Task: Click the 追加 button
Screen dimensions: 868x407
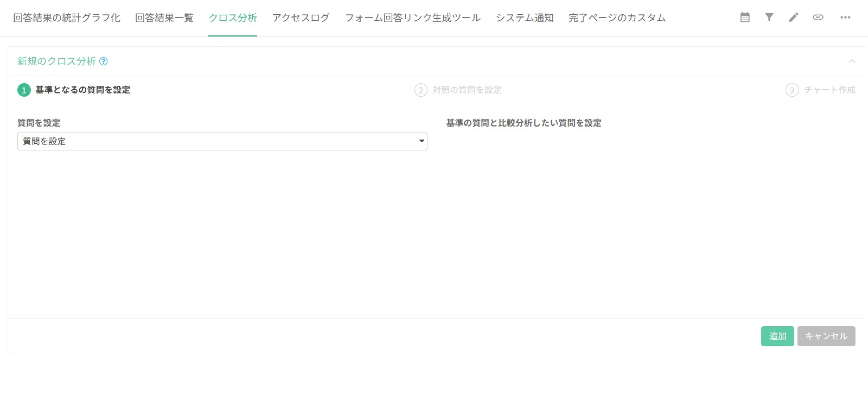Action: pos(777,335)
